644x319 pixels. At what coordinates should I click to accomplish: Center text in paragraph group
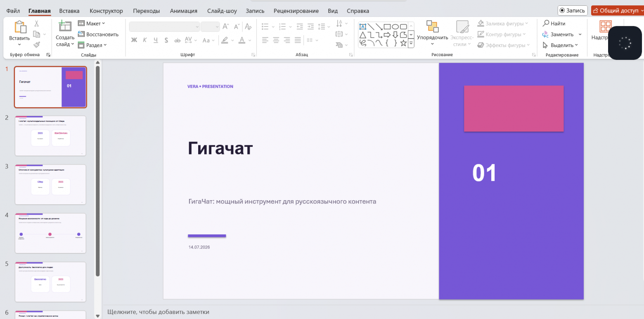coord(276,40)
